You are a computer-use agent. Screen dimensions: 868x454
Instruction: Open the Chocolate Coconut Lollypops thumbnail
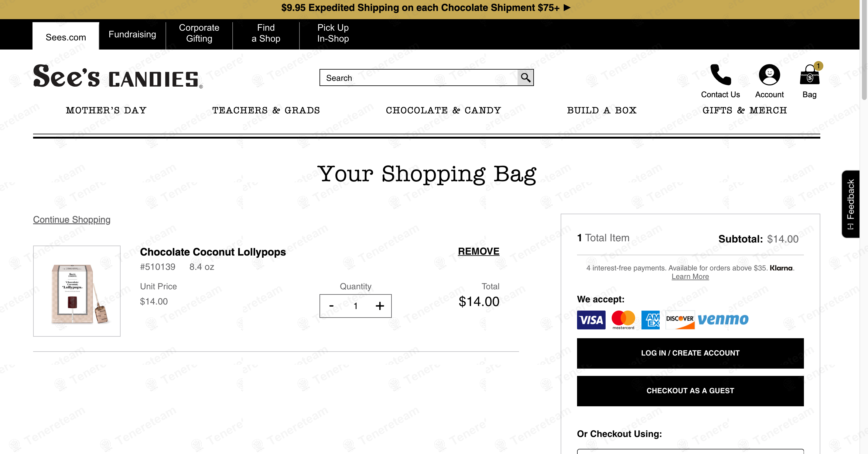click(77, 291)
